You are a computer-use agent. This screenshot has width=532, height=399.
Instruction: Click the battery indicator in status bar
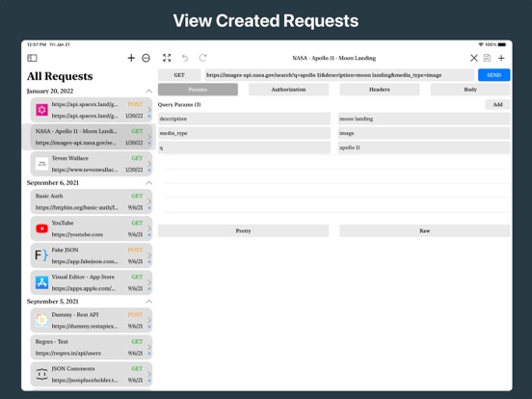pyautogui.click(x=502, y=44)
